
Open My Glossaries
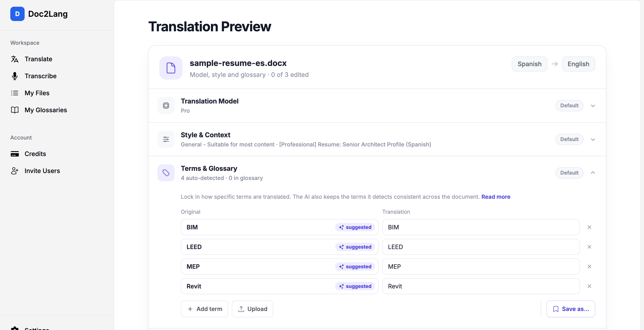46,110
